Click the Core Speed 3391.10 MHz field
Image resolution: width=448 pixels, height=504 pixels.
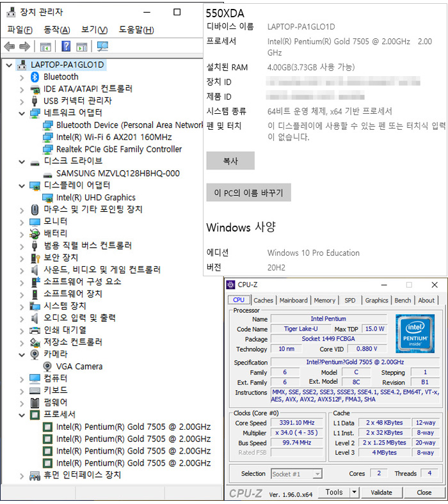[x=297, y=423]
